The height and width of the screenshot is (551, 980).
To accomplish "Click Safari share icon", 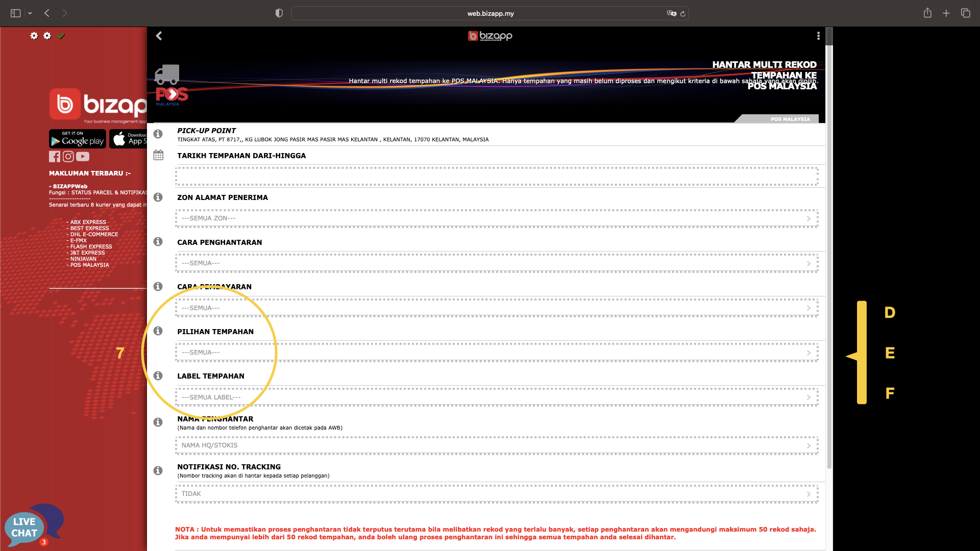I will click(927, 13).
